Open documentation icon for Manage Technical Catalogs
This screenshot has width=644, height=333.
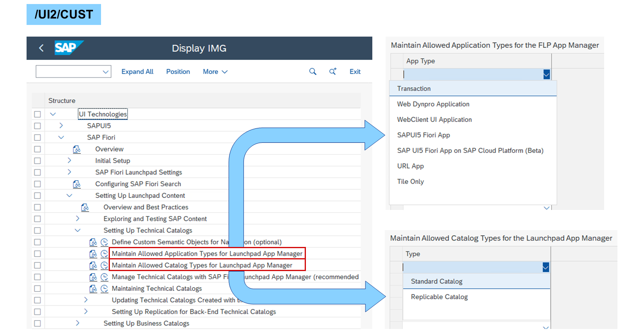(93, 277)
